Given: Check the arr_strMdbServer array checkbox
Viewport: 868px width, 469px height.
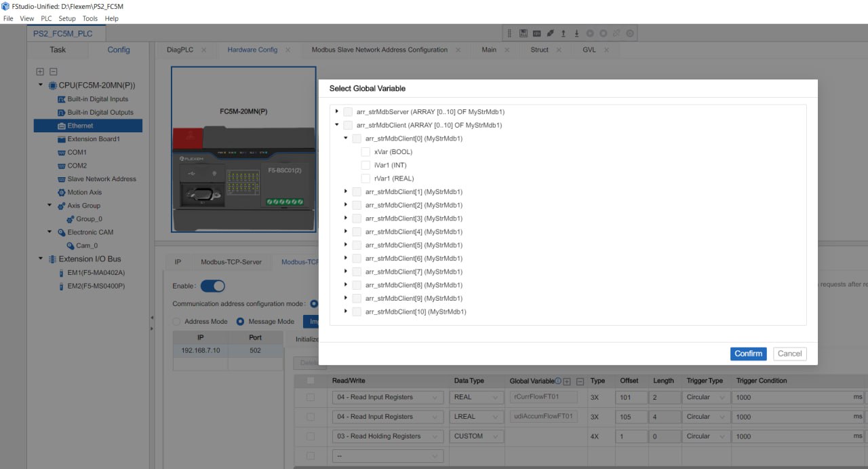Looking at the screenshot, I should point(348,112).
